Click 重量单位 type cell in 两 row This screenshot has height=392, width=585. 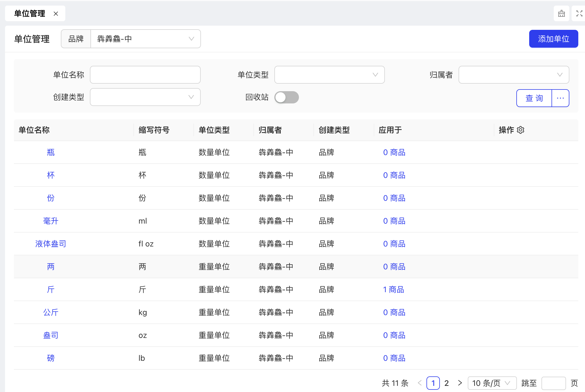click(x=214, y=267)
